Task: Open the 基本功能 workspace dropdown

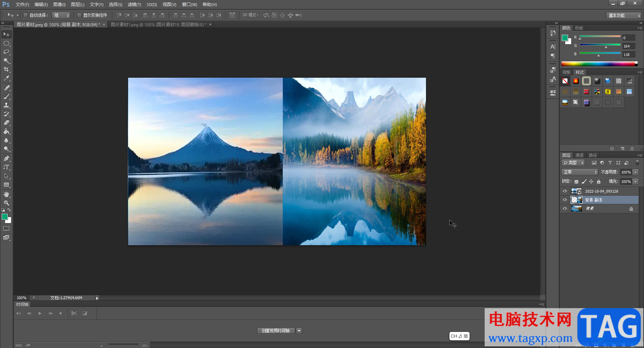Action: tap(624, 15)
